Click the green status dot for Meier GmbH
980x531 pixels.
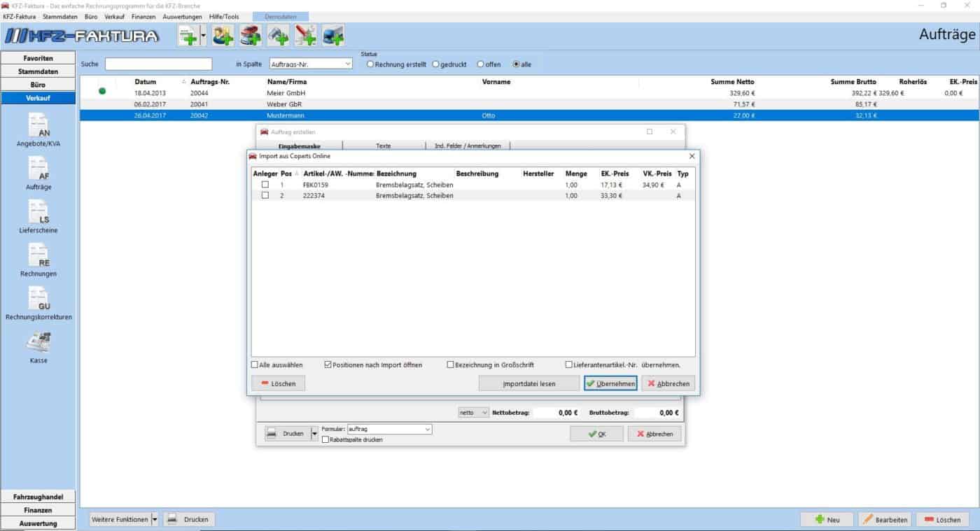point(102,91)
